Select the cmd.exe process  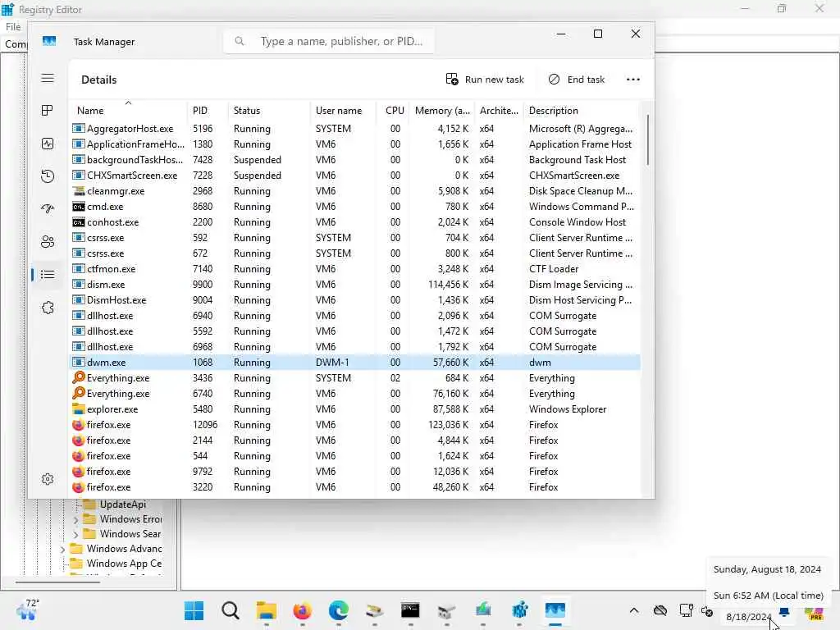click(x=356, y=206)
